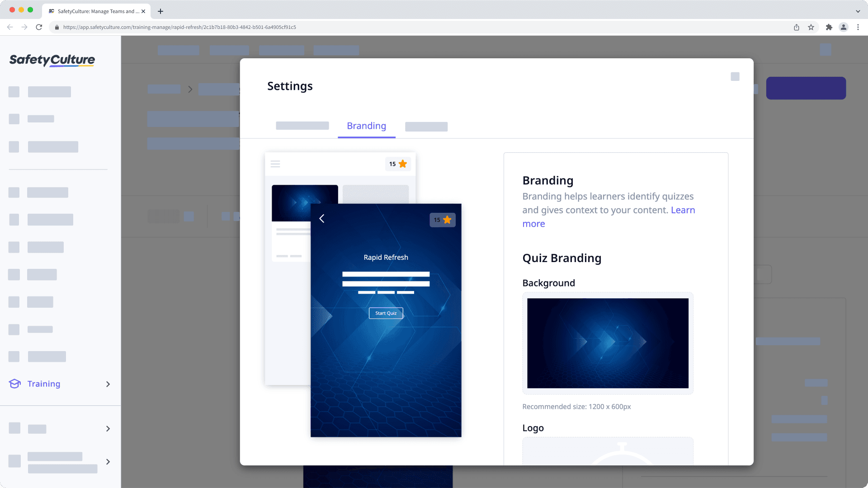Bookmark this page with star icon
This screenshot has width=868, height=488.
pos(811,27)
